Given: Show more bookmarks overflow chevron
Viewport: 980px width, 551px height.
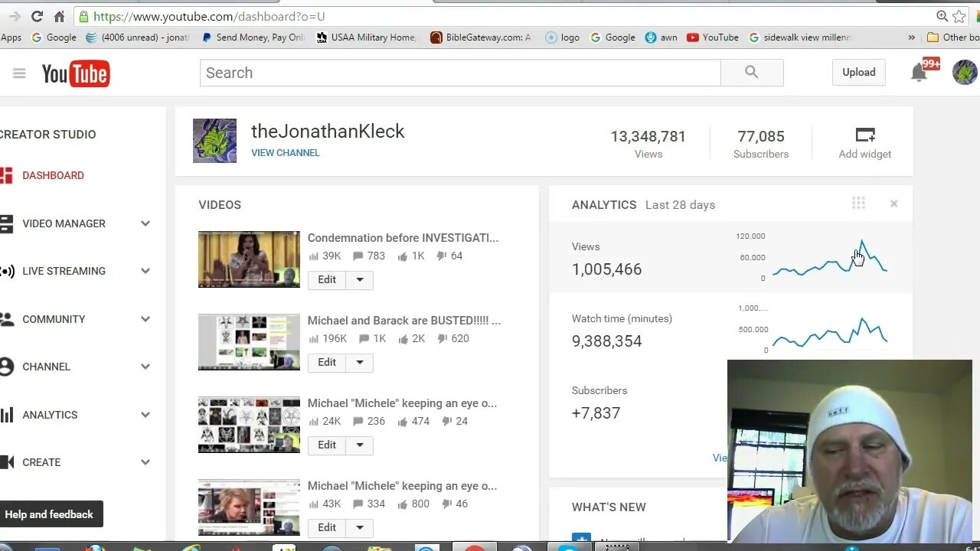Looking at the screenshot, I should tap(911, 37).
